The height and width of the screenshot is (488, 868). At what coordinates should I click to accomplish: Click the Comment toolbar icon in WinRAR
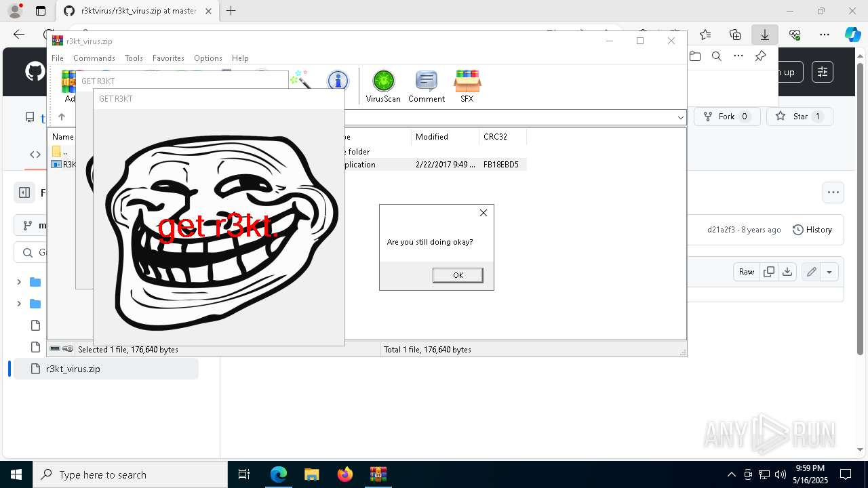tap(427, 87)
